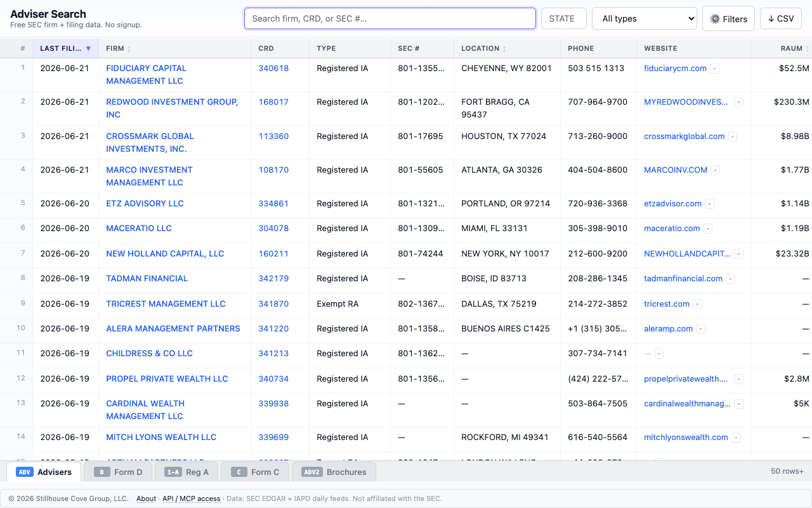Image resolution: width=812 pixels, height=508 pixels.
Task: Open ALERA MANAGEMENT PARTNERS firm link
Action: pos(173,328)
